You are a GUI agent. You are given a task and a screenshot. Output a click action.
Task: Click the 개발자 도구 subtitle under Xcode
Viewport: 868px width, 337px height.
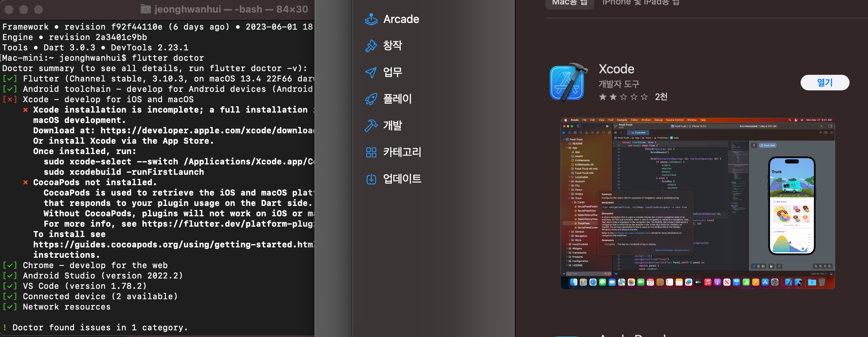click(619, 84)
